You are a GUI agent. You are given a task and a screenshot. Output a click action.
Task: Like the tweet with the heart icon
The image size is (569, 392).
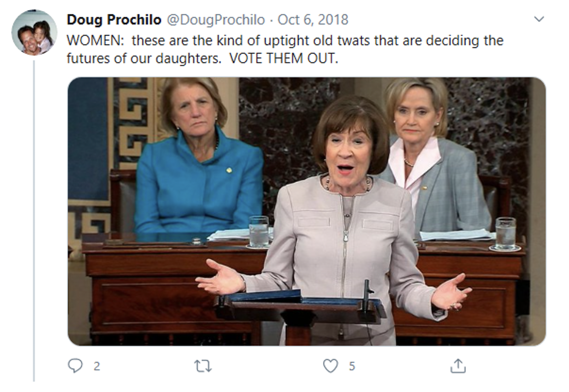pos(330,366)
